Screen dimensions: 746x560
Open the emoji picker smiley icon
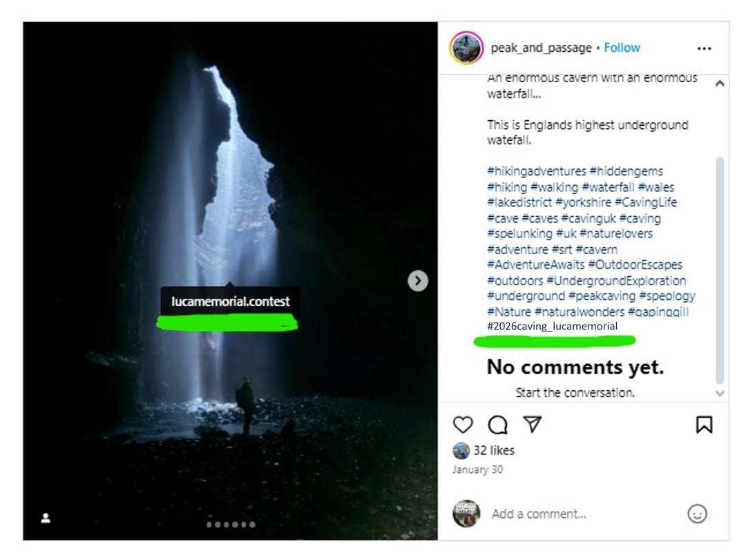click(697, 514)
